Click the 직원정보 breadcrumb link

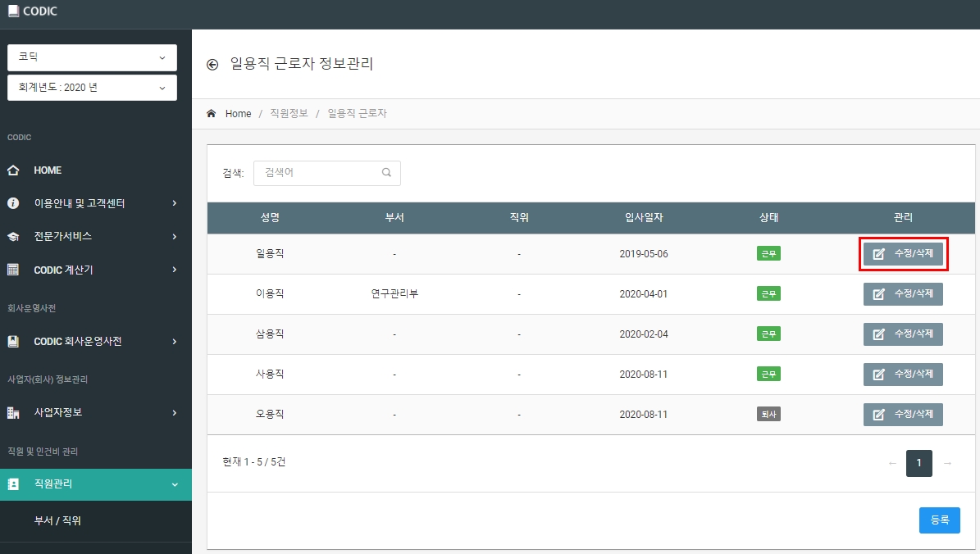click(x=289, y=113)
